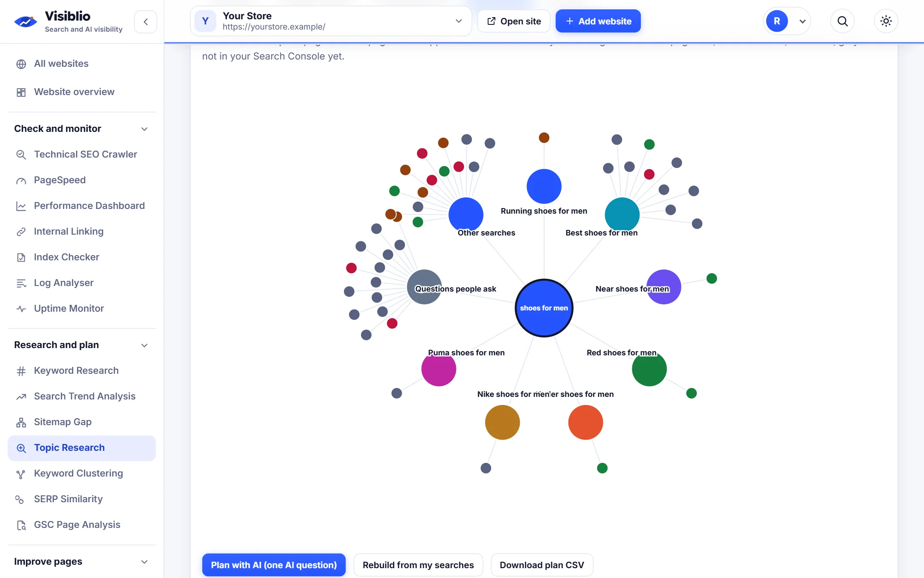Click the teal Best shoes for men node
The height and width of the screenshot is (578, 924).
tap(622, 215)
